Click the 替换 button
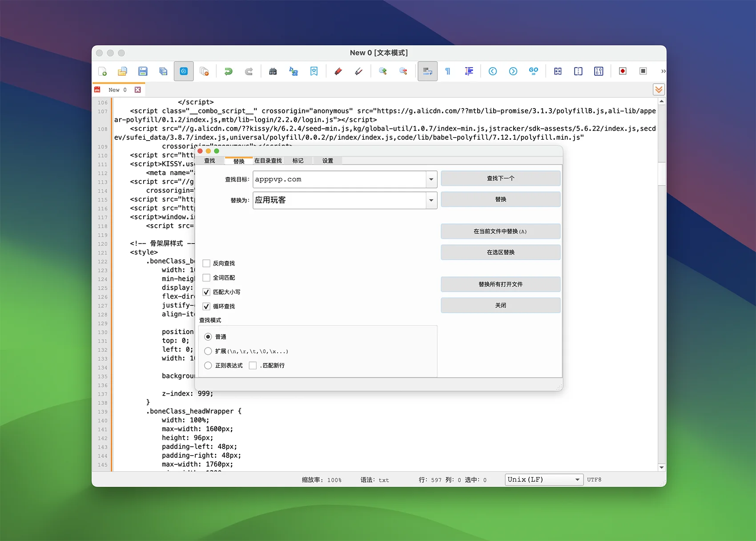756x541 pixels. point(501,199)
